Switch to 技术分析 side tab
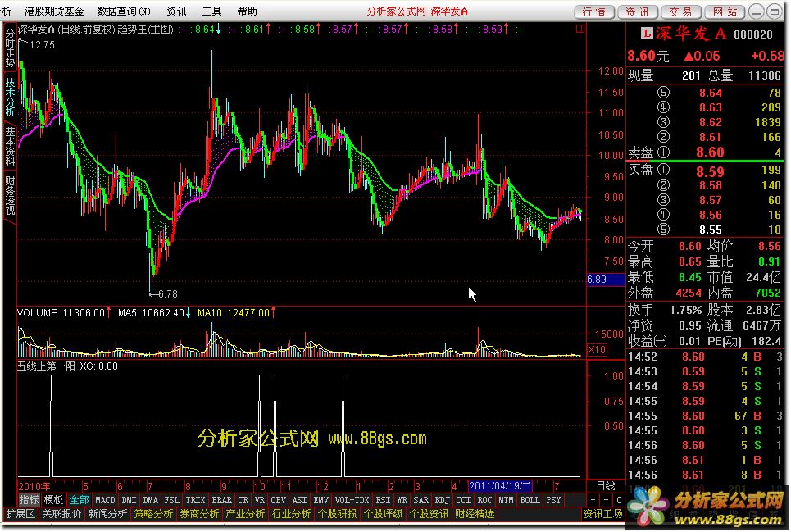This screenshot has width=791, height=532. click(10, 97)
